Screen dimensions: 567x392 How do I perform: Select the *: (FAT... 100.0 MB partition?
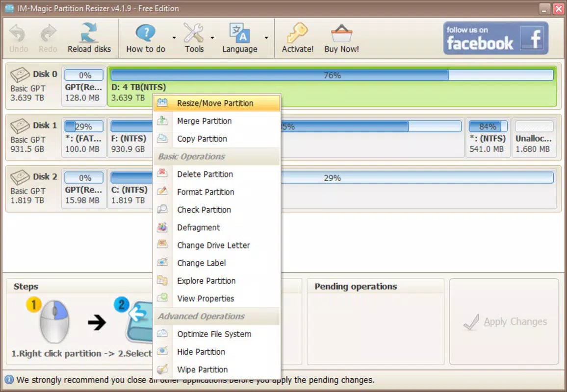tap(84, 137)
